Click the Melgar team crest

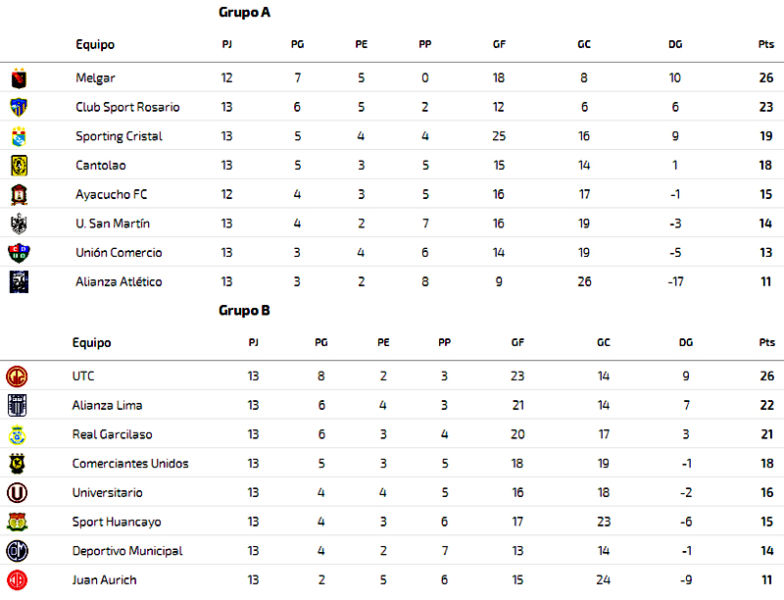pyautogui.click(x=19, y=78)
